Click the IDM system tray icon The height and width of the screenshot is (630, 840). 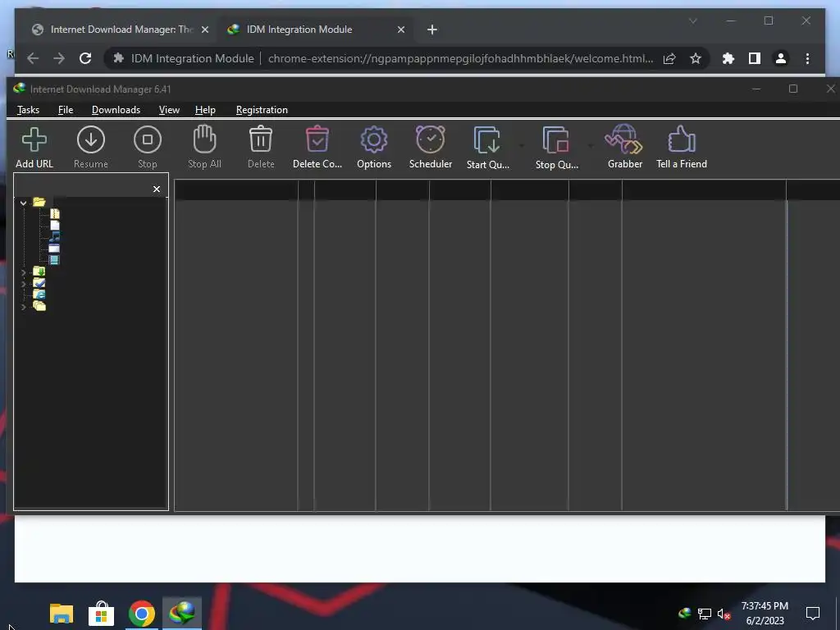pos(685,613)
